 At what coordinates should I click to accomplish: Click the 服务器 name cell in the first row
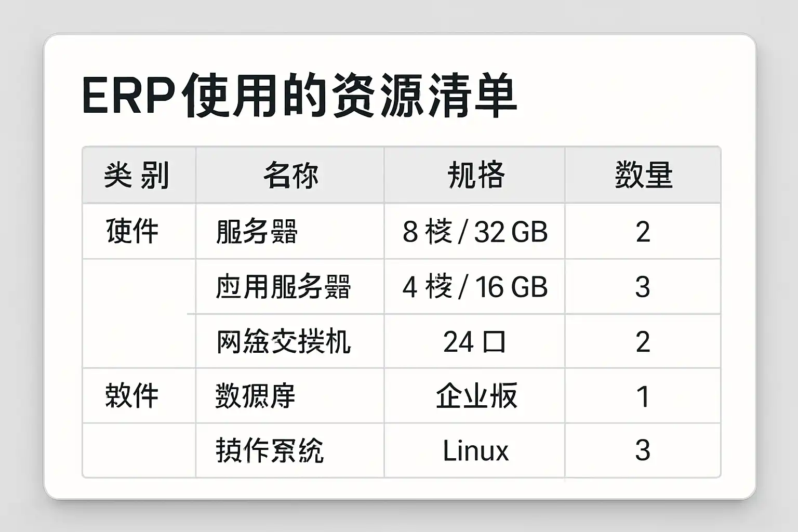point(257,232)
